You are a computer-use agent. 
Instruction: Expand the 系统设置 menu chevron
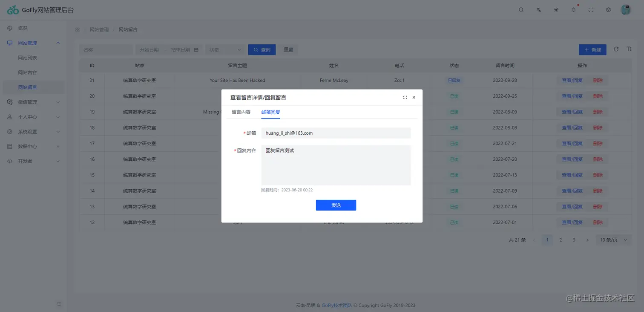click(58, 132)
